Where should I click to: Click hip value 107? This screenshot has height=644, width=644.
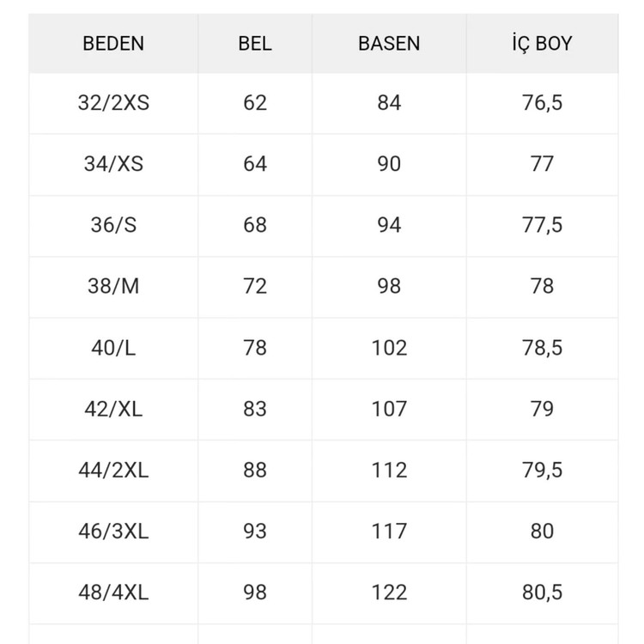tap(389, 409)
